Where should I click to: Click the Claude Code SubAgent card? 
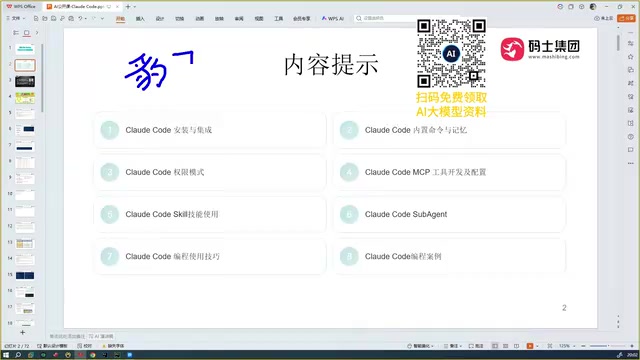(x=449, y=214)
